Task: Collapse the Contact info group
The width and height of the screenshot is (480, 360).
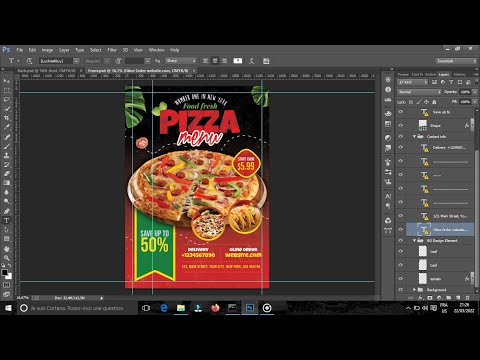Action: [414, 136]
